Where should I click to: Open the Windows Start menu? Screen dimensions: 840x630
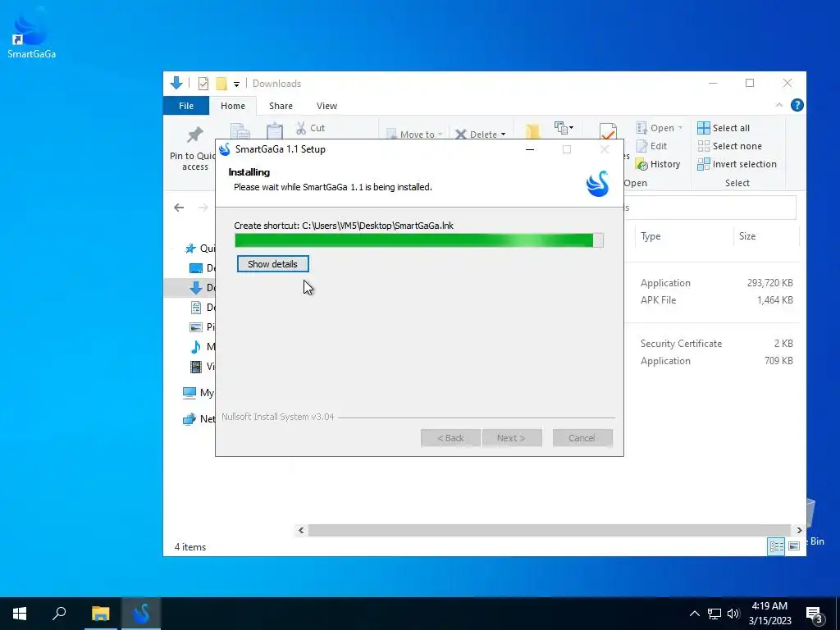click(20, 614)
